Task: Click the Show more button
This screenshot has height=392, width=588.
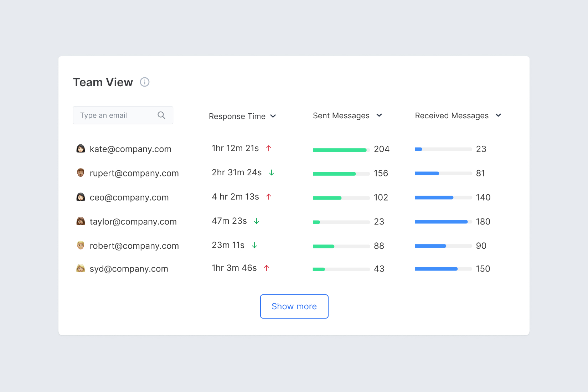Action: 294,306
